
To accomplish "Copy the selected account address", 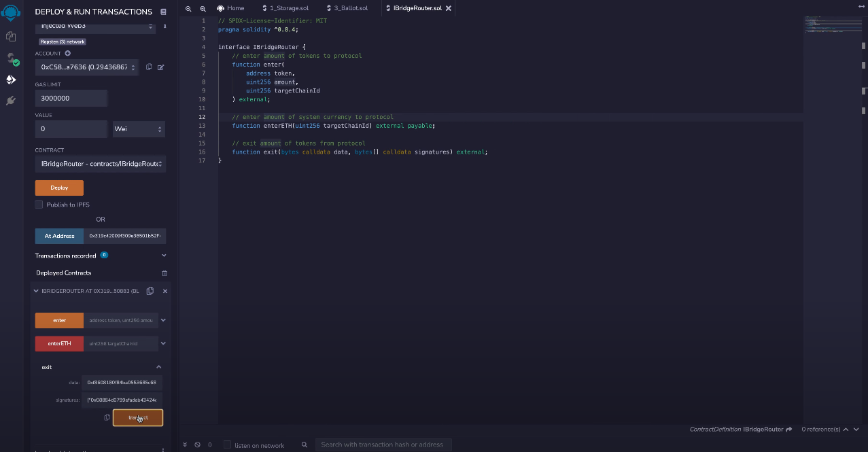I will pos(149,67).
